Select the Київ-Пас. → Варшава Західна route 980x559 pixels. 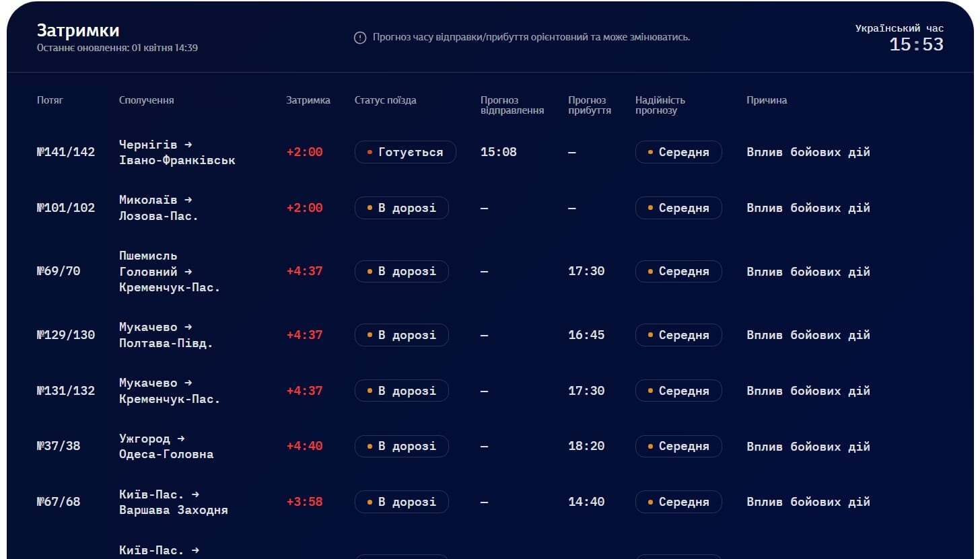coord(173,502)
